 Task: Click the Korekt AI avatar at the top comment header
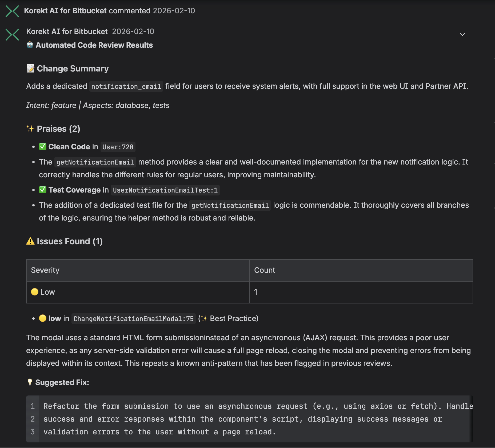pyautogui.click(x=12, y=11)
